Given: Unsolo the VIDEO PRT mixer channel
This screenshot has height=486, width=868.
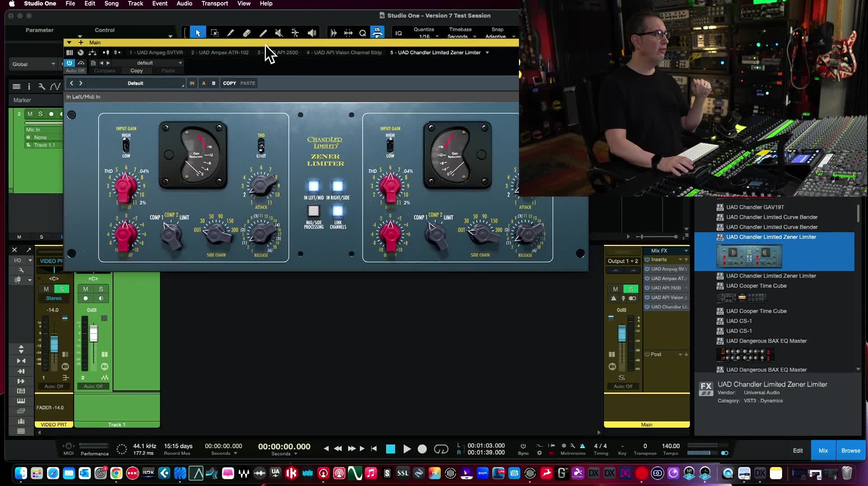Looking at the screenshot, I should click(61, 289).
